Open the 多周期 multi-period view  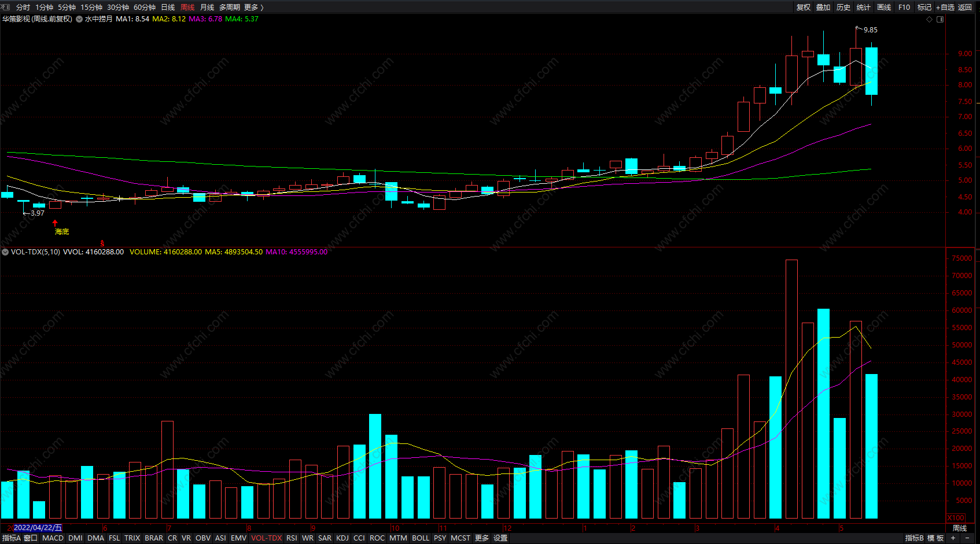(230, 8)
